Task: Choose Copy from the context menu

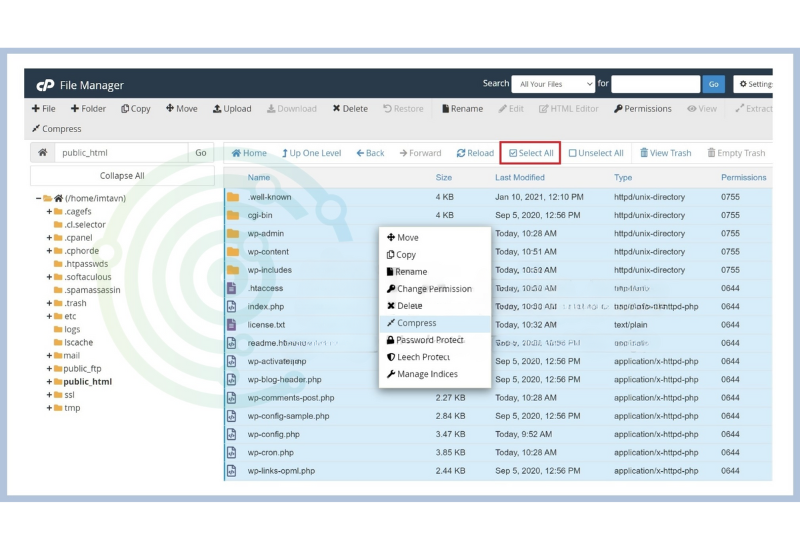Action: [435, 255]
